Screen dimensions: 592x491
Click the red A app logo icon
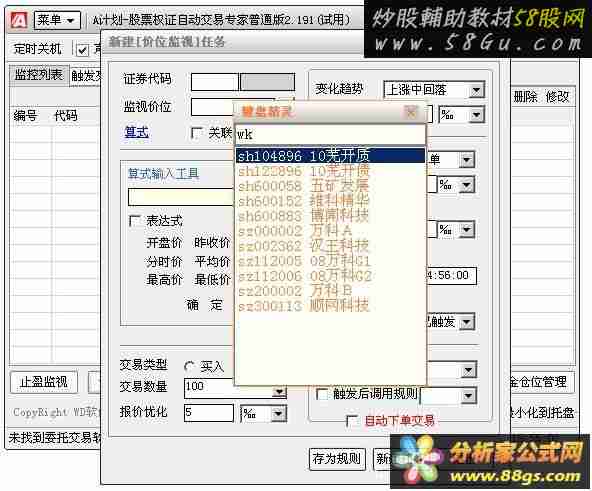[x=19, y=20]
